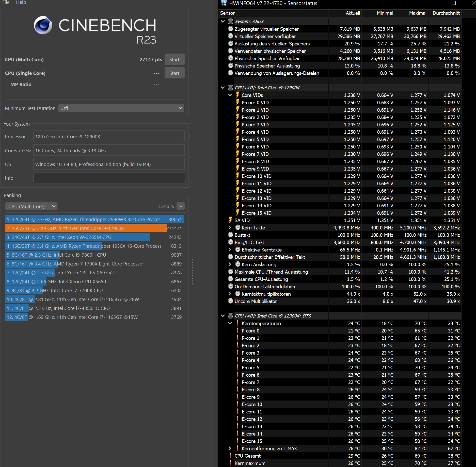Click the Sensor column header
This screenshot has height=467, width=476.
pyautogui.click(x=273, y=13)
